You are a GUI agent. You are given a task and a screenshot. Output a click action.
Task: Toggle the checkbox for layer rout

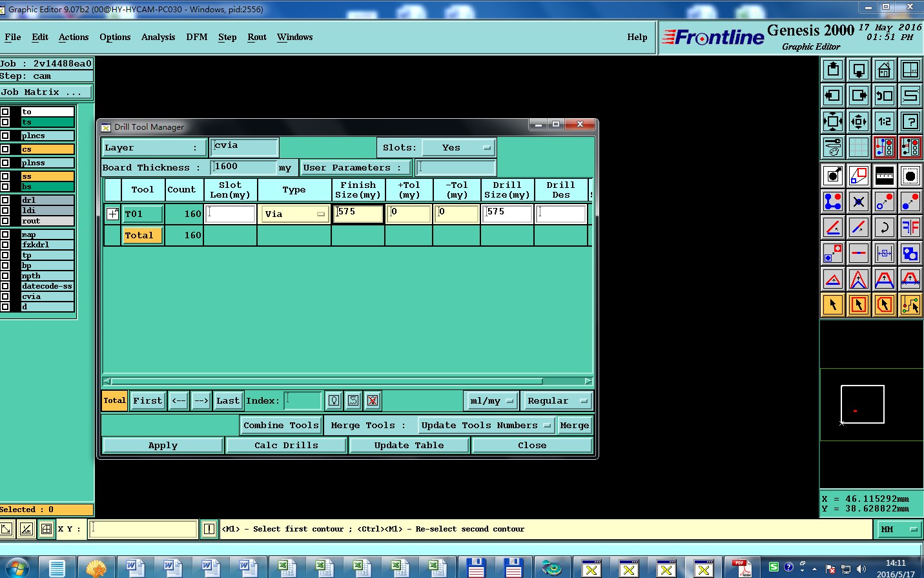coord(5,221)
